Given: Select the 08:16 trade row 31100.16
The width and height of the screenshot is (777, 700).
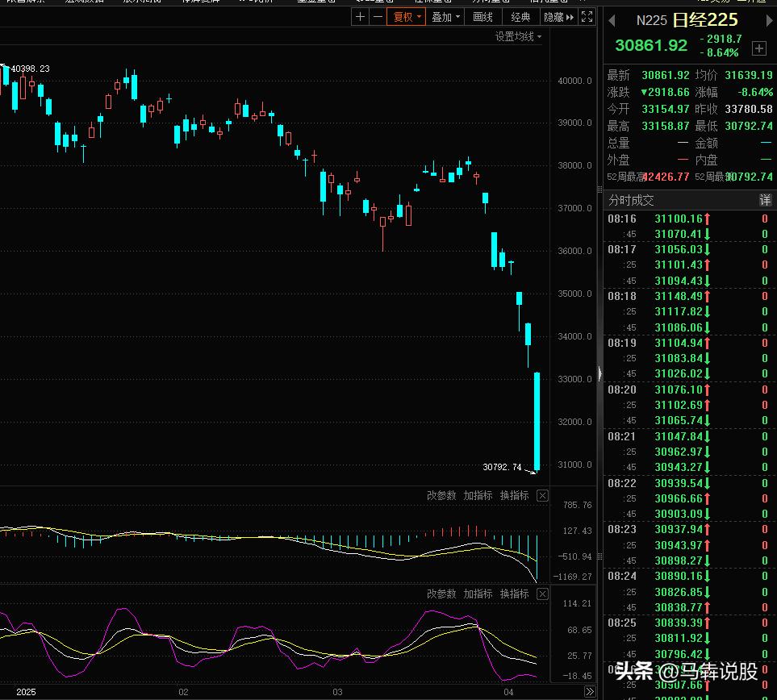Looking at the screenshot, I should coord(689,219).
